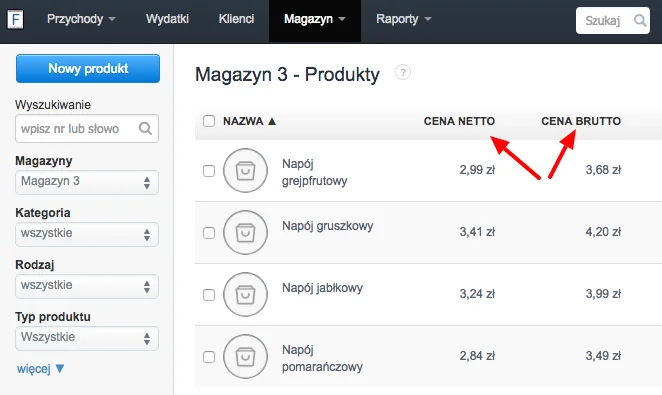Image resolution: width=662 pixels, height=395 pixels.
Task: Open the Napój jabłkowy product link
Action: pos(323,288)
